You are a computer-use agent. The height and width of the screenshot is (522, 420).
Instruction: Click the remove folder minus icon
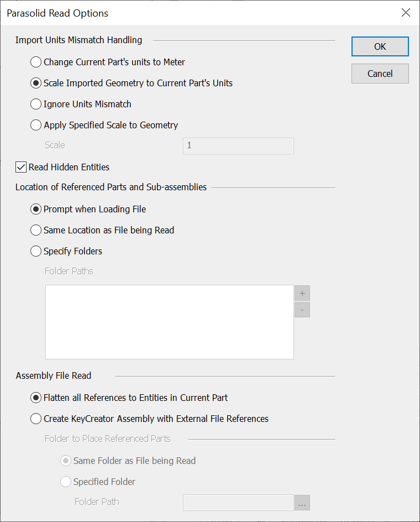[302, 310]
